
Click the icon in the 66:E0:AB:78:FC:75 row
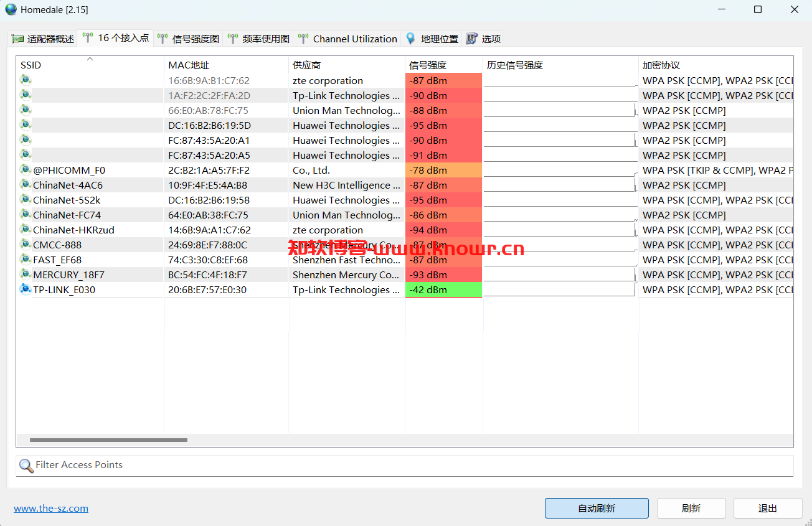tap(26, 110)
